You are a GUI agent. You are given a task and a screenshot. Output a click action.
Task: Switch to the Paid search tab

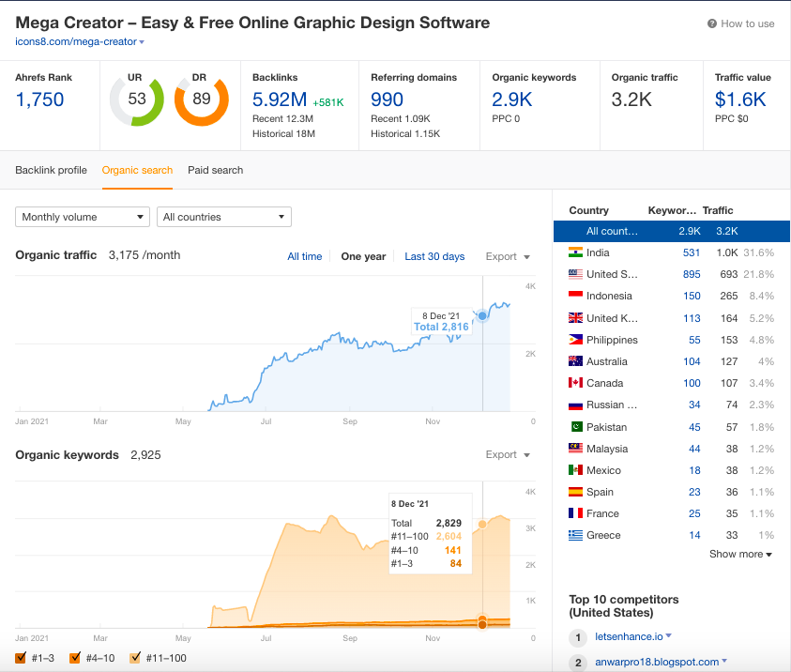pos(216,171)
